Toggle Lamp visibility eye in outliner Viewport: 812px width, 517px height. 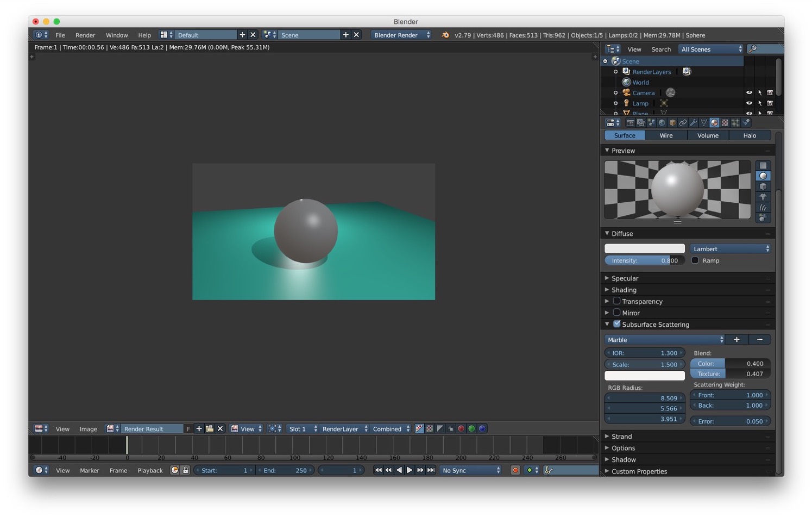click(749, 103)
